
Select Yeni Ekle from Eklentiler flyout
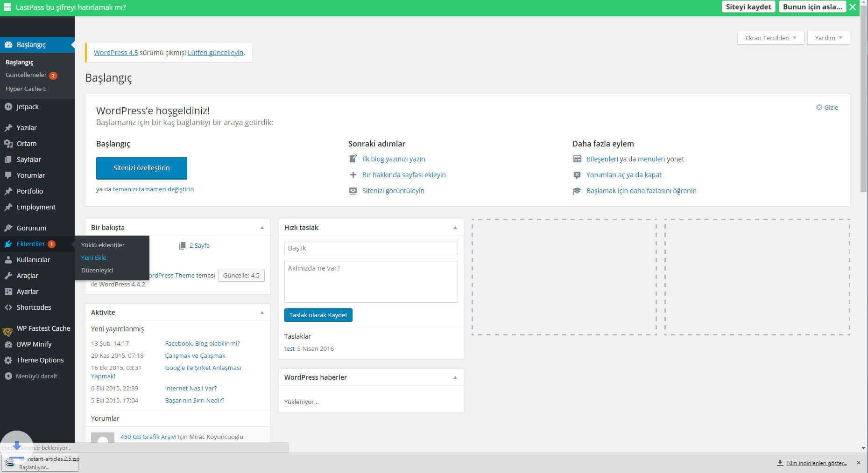tap(93, 257)
